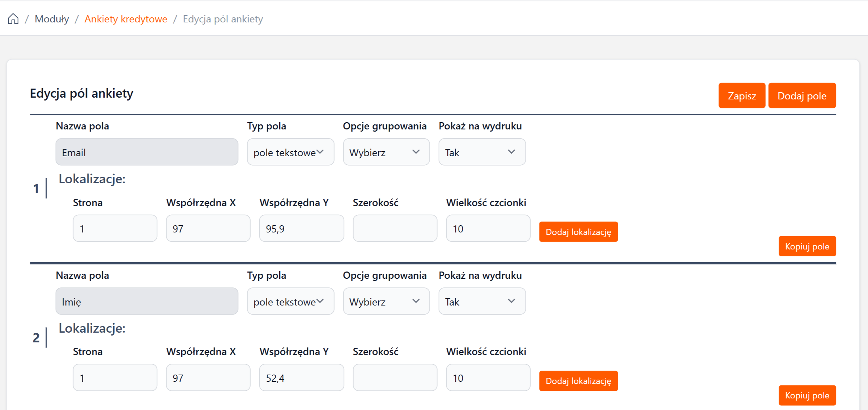Click Moduły in the breadcrumb
The height and width of the screenshot is (410, 868).
click(52, 19)
